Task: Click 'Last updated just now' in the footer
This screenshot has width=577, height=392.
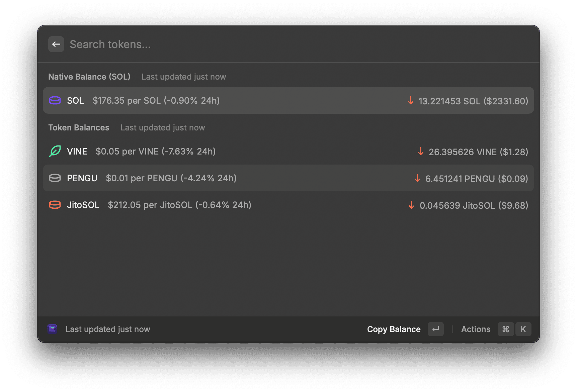Action: (x=108, y=329)
